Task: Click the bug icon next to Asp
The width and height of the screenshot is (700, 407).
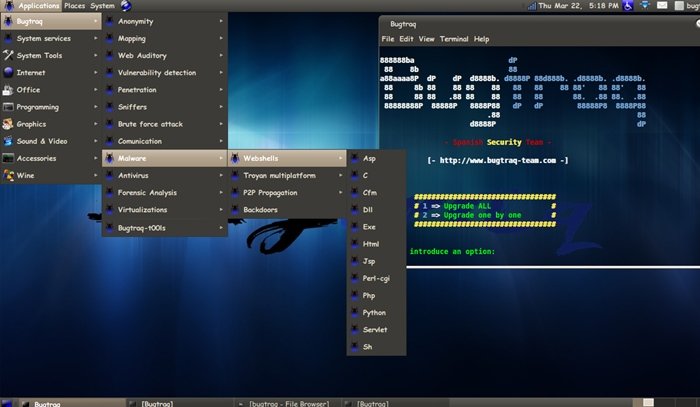Action: pyautogui.click(x=354, y=158)
